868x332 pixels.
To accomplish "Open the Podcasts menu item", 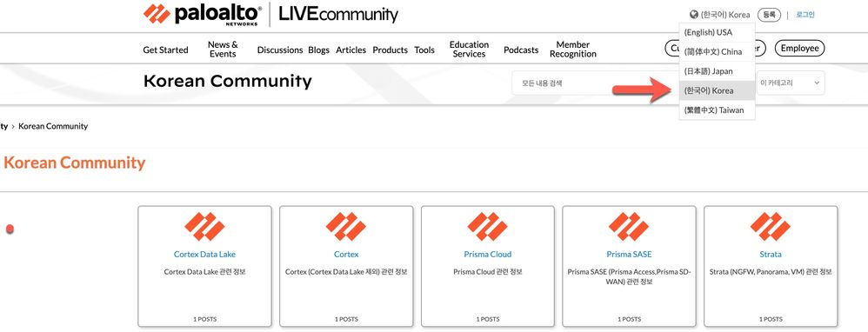I will [x=521, y=50].
